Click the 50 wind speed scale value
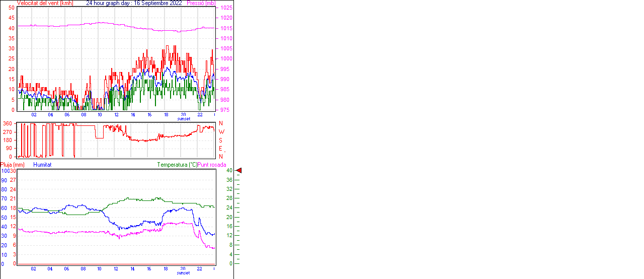 click(12, 8)
